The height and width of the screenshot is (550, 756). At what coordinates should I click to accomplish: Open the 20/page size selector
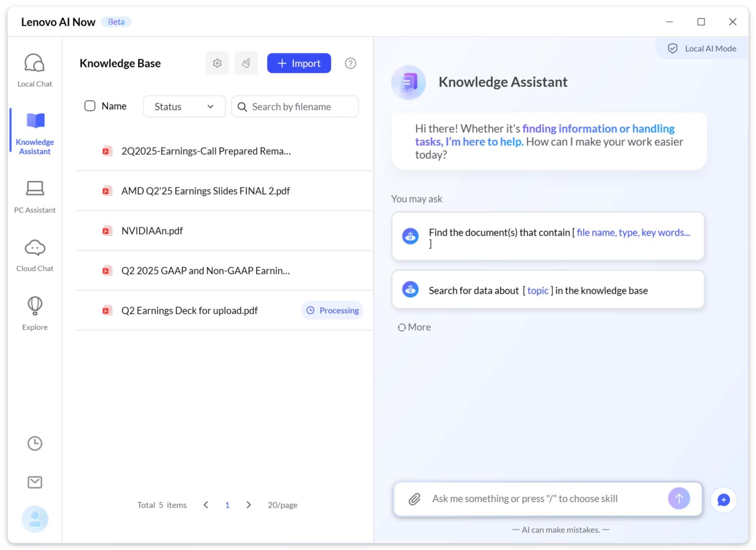(x=283, y=505)
